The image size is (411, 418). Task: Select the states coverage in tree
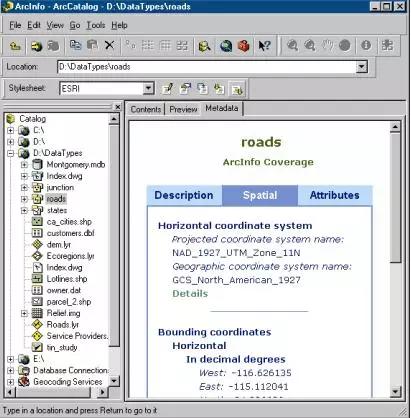click(x=57, y=211)
